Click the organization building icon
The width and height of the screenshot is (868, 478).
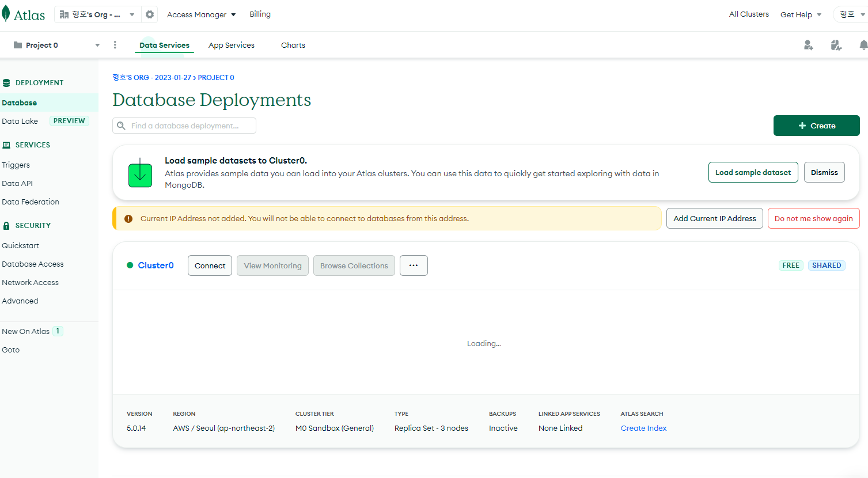point(64,14)
